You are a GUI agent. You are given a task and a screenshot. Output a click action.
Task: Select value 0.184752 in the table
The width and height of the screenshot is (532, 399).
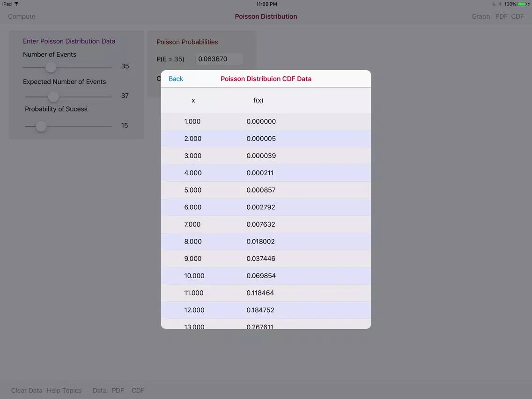click(260, 310)
